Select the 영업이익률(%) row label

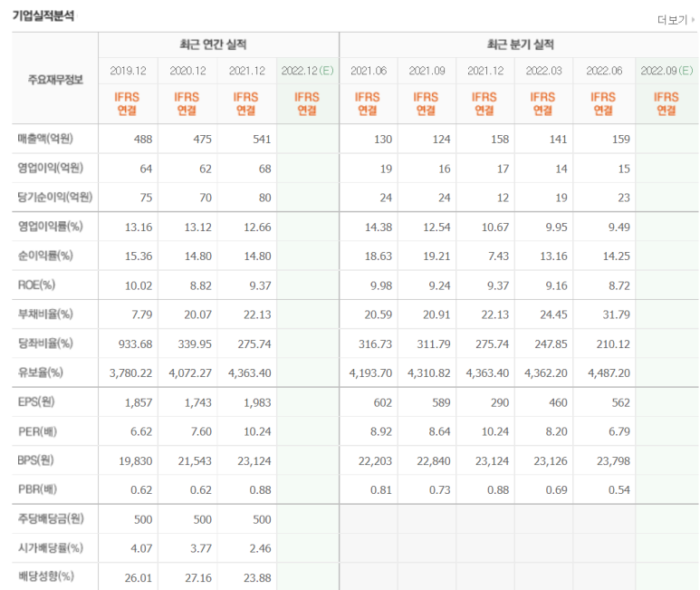[50, 227]
